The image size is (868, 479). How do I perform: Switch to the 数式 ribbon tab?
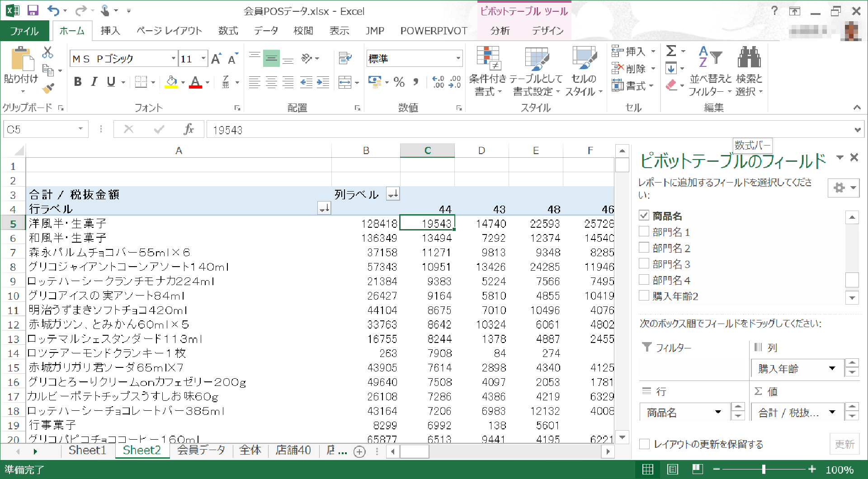click(x=228, y=31)
